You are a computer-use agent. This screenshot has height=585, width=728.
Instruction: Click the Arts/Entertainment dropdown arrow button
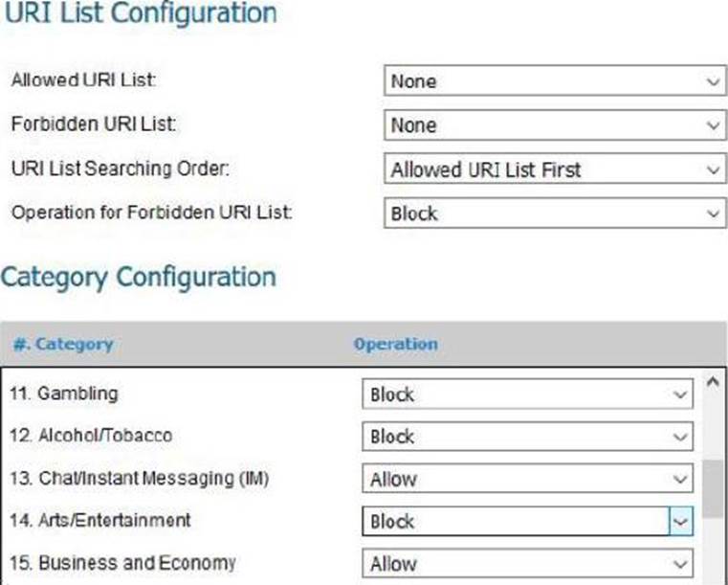pyautogui.click(x=680, y=522)
